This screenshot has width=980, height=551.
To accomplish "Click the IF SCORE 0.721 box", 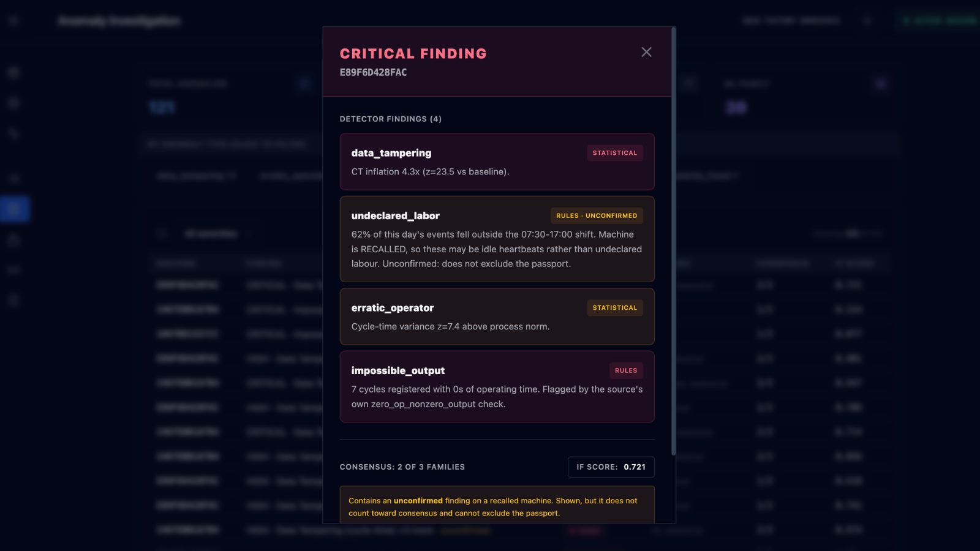I will click(611, 467).
